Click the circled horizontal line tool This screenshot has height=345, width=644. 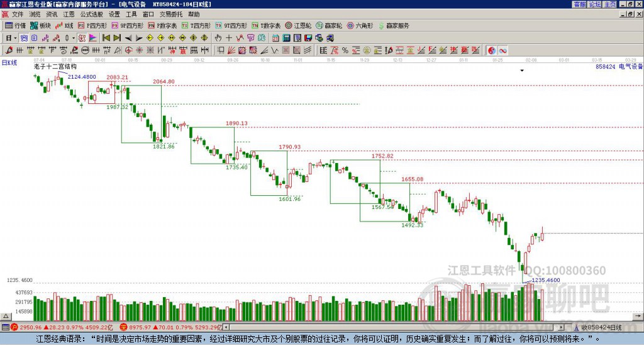pos(85,50)
